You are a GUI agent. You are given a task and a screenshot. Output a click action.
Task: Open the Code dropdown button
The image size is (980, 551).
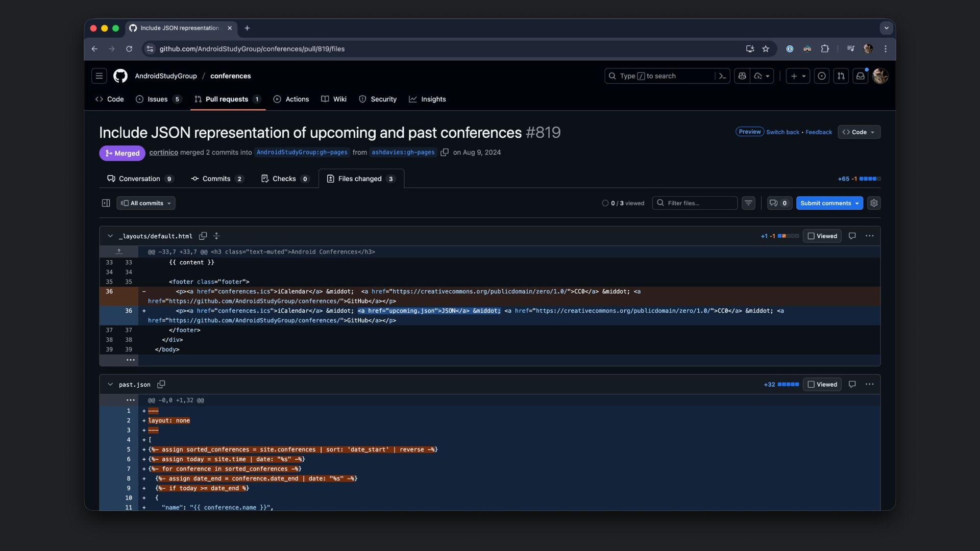859,132
